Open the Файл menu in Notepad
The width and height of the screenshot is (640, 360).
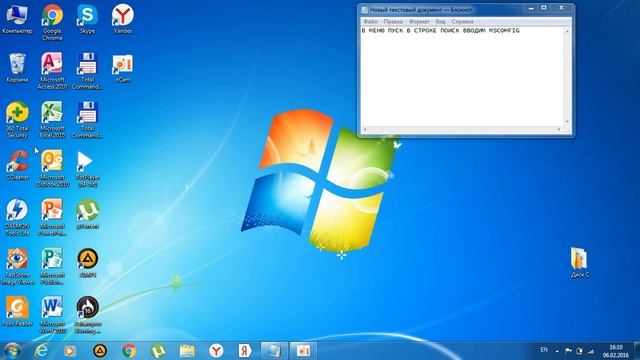click(x=370, y=22)
